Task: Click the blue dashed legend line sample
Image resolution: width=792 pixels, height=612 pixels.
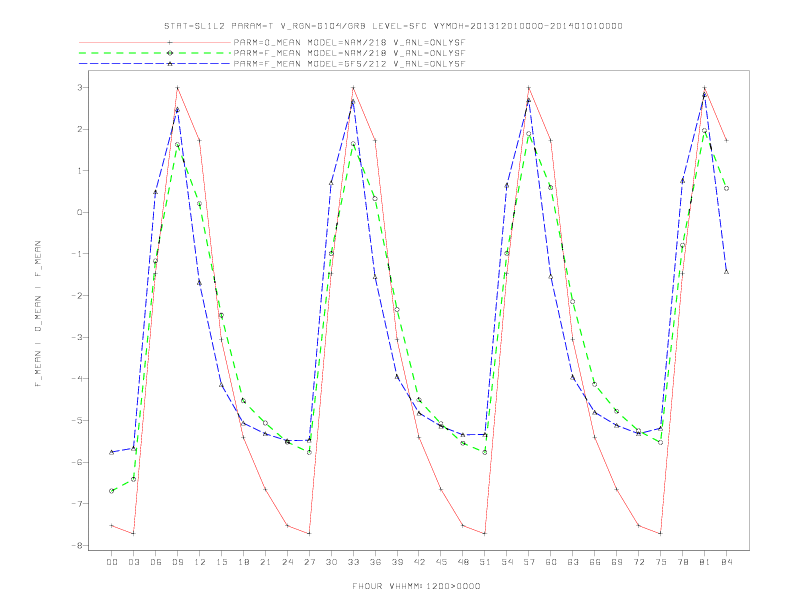Action: [x=155, y=64]
